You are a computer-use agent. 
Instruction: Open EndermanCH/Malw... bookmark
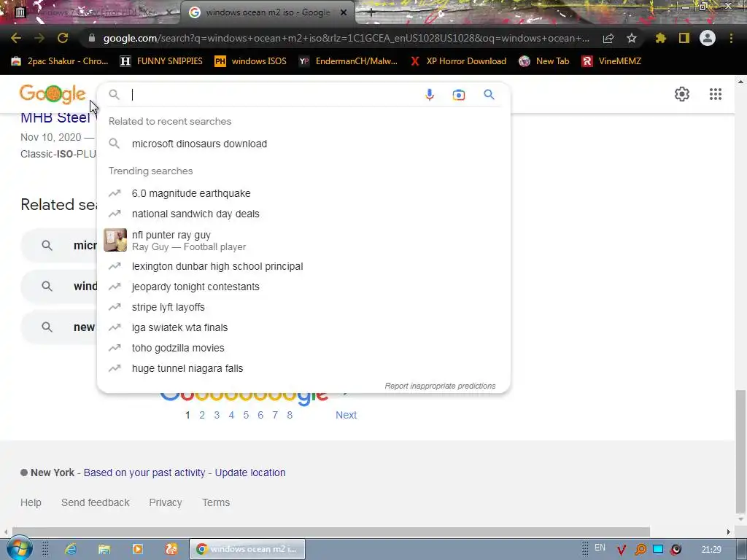tap(348, 61)
